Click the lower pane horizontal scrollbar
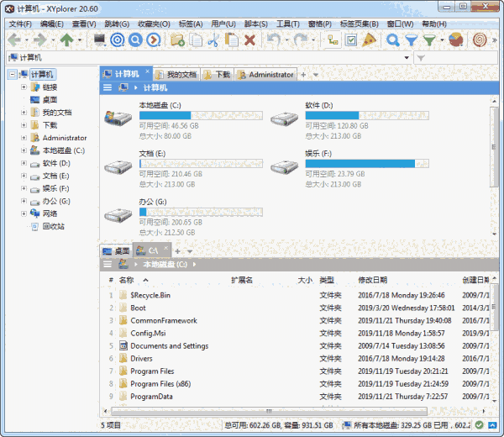 269,411
